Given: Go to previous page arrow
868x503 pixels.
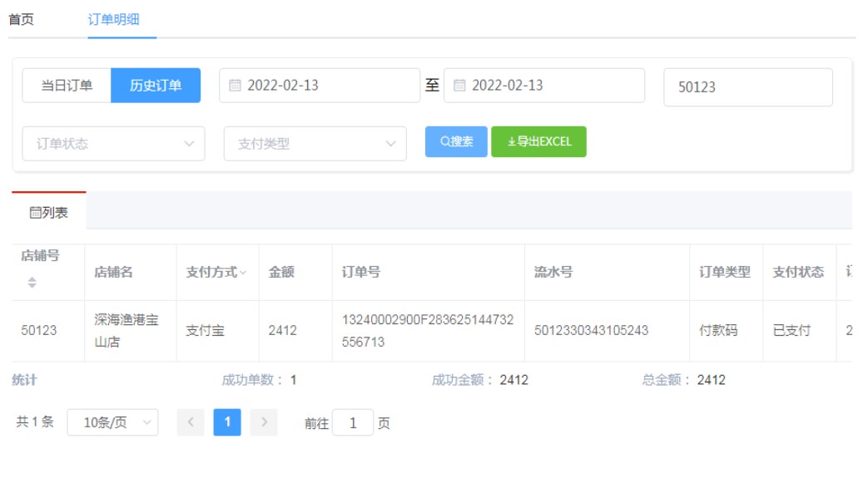Looking at the screenshot, I should [x=191, y=422].
